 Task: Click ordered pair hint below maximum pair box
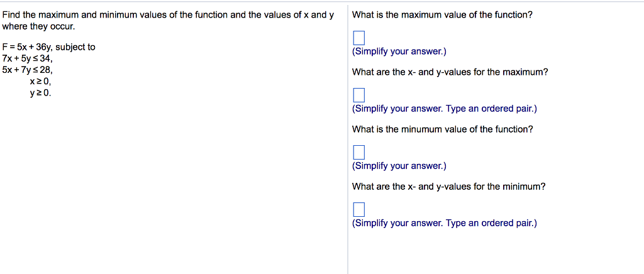[445, 108]
